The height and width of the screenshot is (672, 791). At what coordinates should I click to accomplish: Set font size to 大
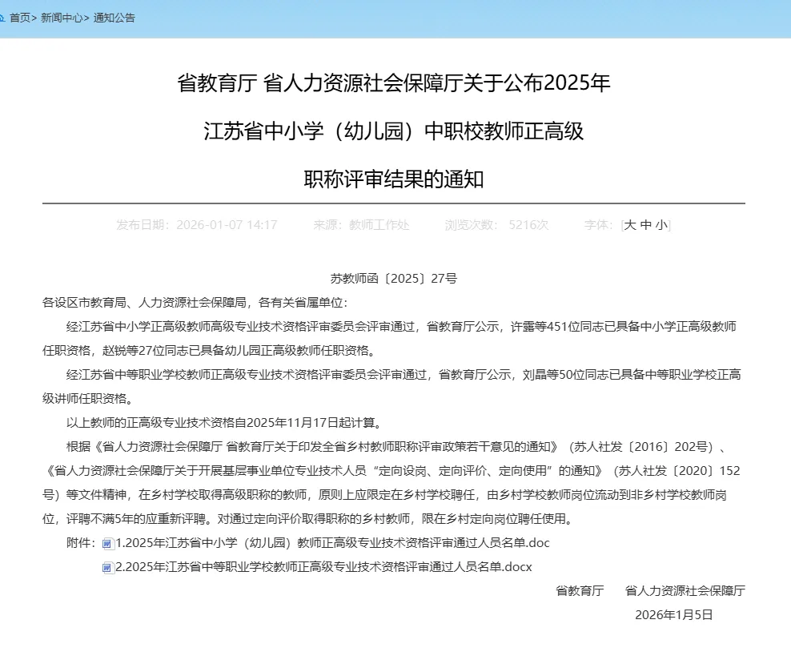coord(629,225)
